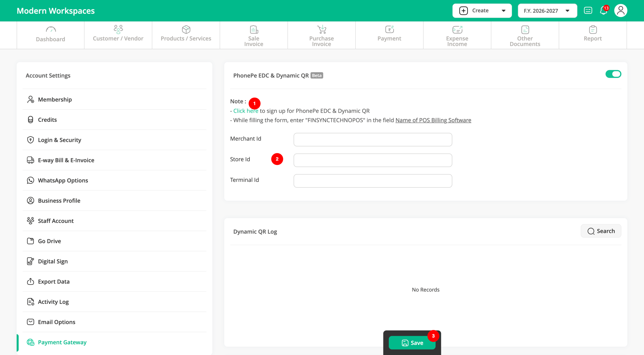The height and width of the screenshot is (355, 644).
Task: Focus the Merchant Id input field
Action: coord(373,140)
